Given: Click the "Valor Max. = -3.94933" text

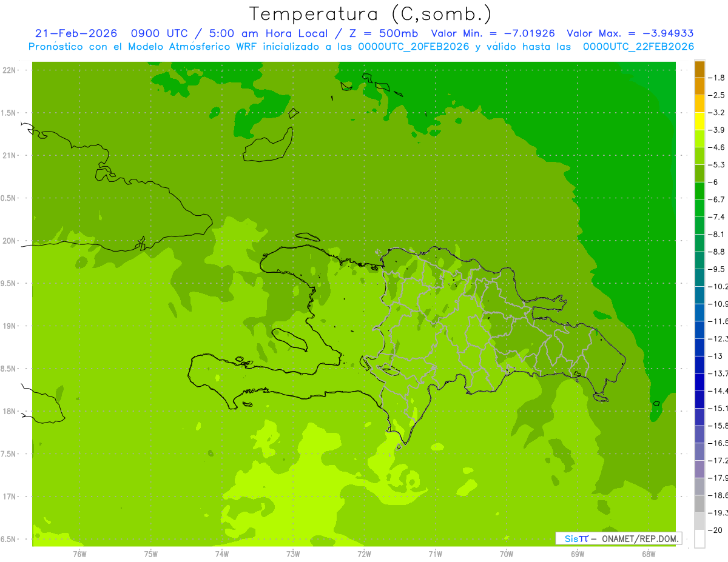Looking at the screenshot, I should (630, 33).
